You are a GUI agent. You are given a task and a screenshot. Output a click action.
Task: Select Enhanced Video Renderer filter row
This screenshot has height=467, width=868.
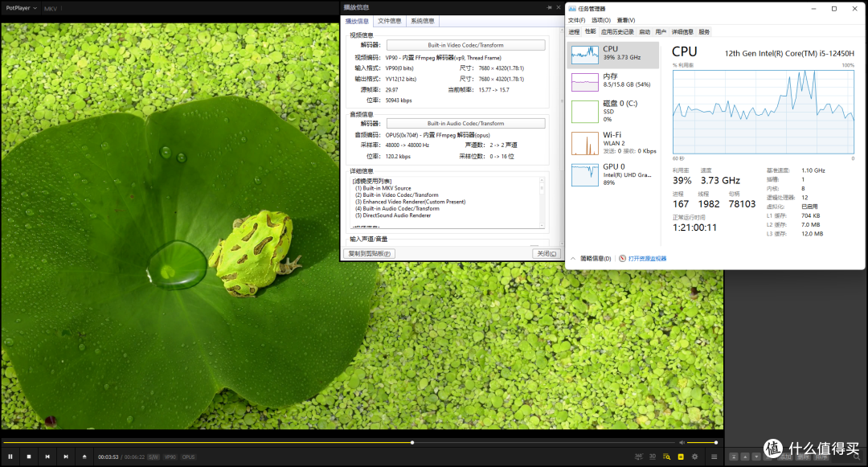click(x=410, y=202)
